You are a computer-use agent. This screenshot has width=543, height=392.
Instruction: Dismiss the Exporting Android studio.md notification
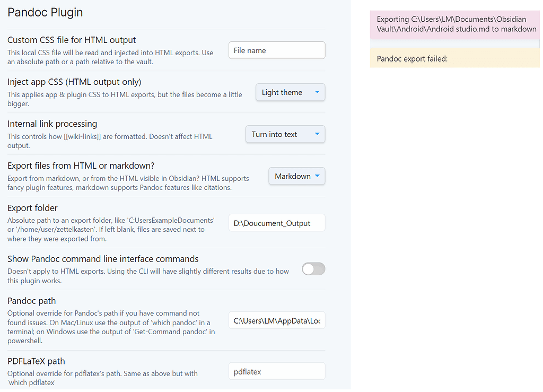coord(454,24)
